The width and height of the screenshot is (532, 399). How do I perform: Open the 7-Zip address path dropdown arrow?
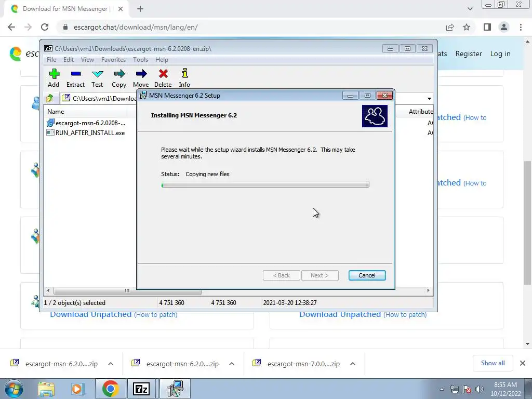pos(429,98)
